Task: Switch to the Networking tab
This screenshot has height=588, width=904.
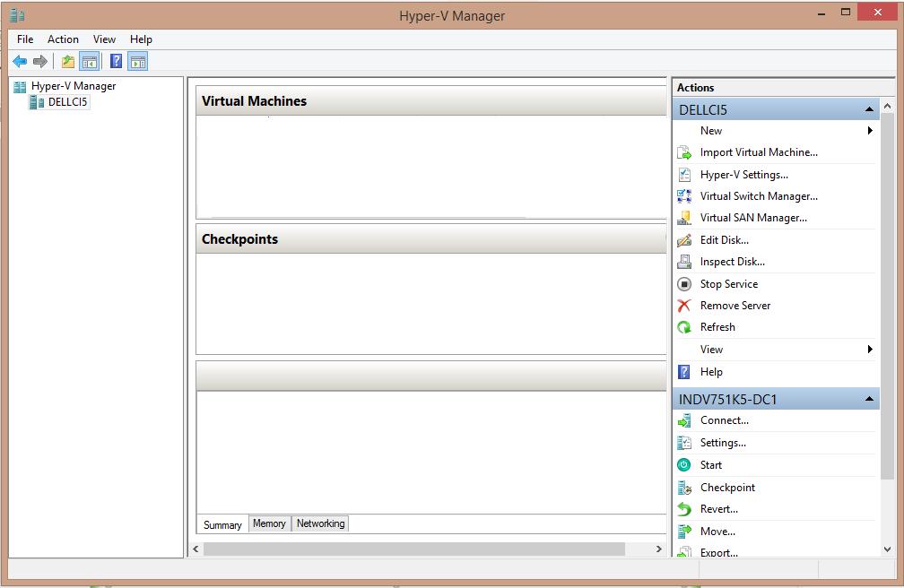Action: click(320, 523)
